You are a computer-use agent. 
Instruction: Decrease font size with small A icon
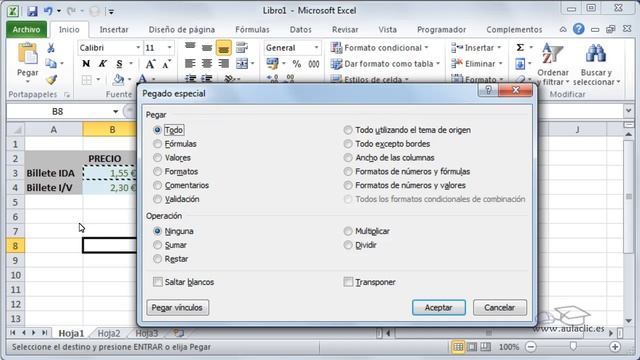click(166, 64)
